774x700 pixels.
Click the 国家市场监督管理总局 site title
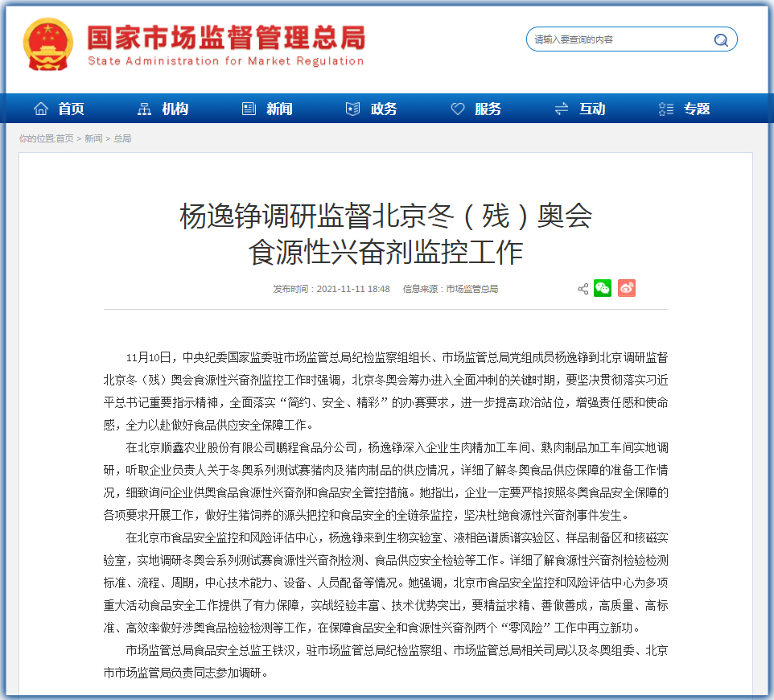[225, 38]
